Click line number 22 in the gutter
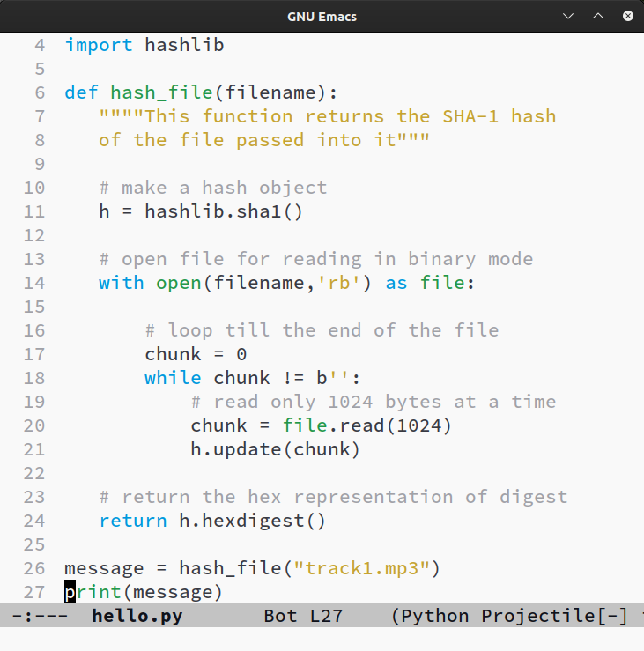 click(34, 473)
